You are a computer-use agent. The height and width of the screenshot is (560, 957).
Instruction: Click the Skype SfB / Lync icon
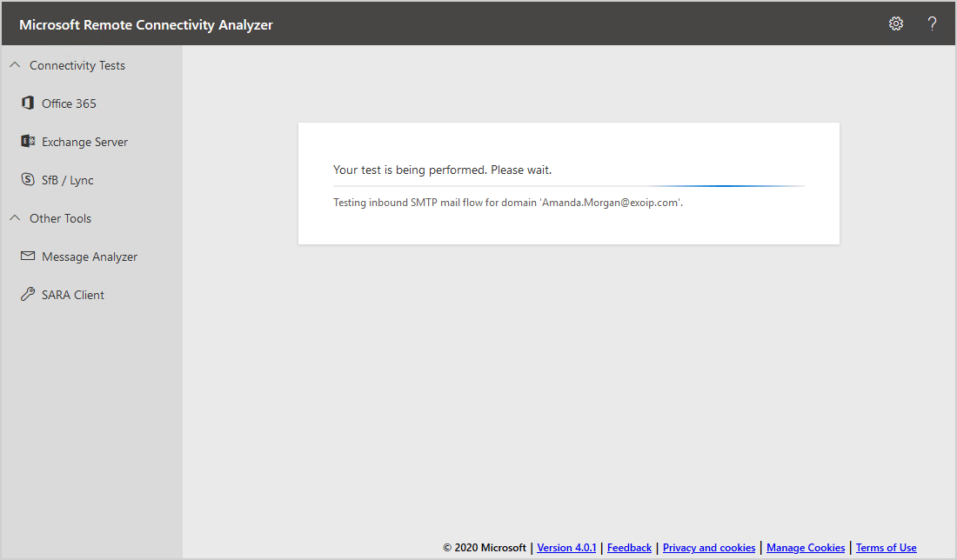pos(28,179)
